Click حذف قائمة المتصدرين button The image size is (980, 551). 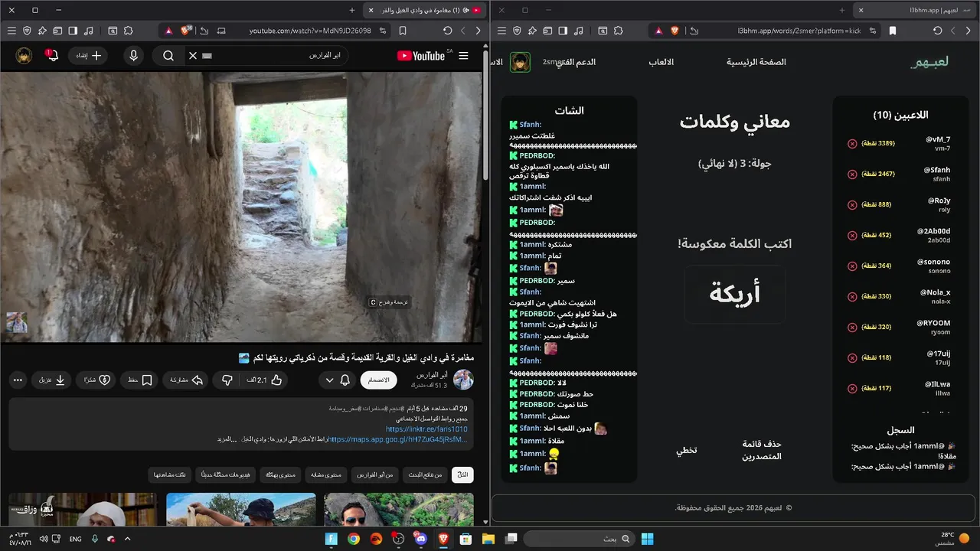pyautogui.click(x=762, y=450)
